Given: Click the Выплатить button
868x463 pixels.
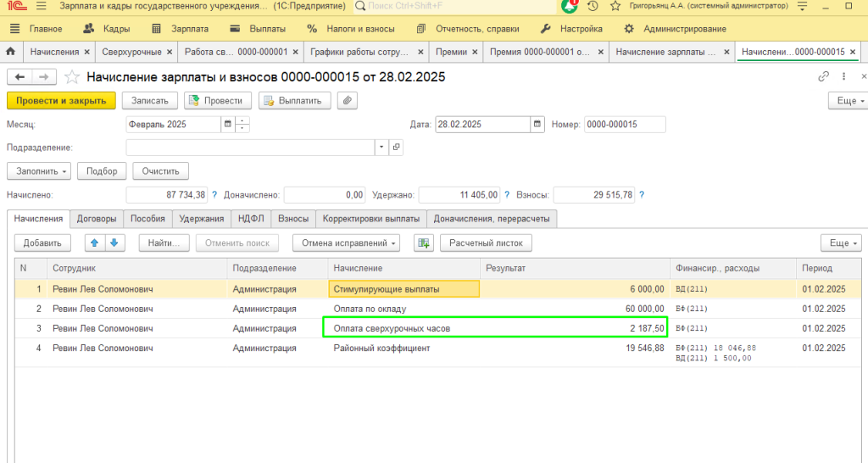Looking at the screenshot, I should pos(294,101).
